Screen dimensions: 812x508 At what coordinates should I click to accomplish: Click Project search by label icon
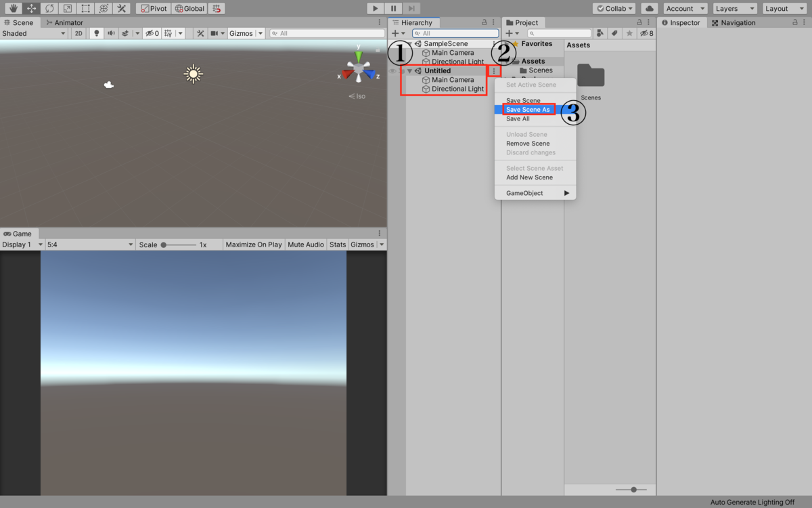click(x=614, y=33)
